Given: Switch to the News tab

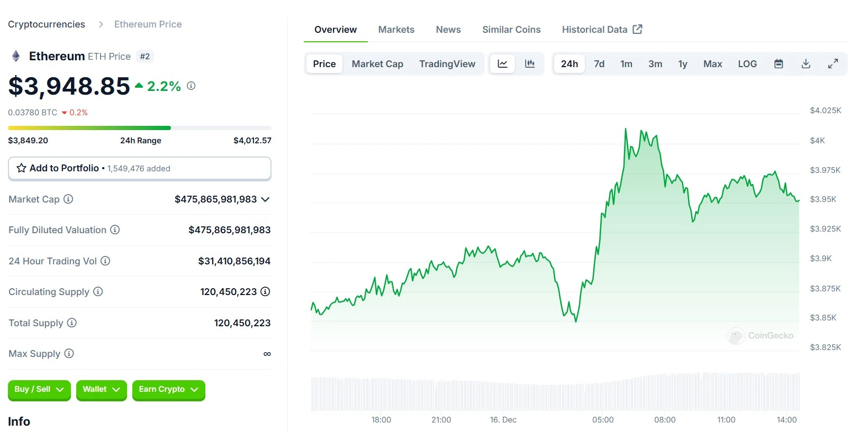Looking at the screenshot, I should pos(448,30).
